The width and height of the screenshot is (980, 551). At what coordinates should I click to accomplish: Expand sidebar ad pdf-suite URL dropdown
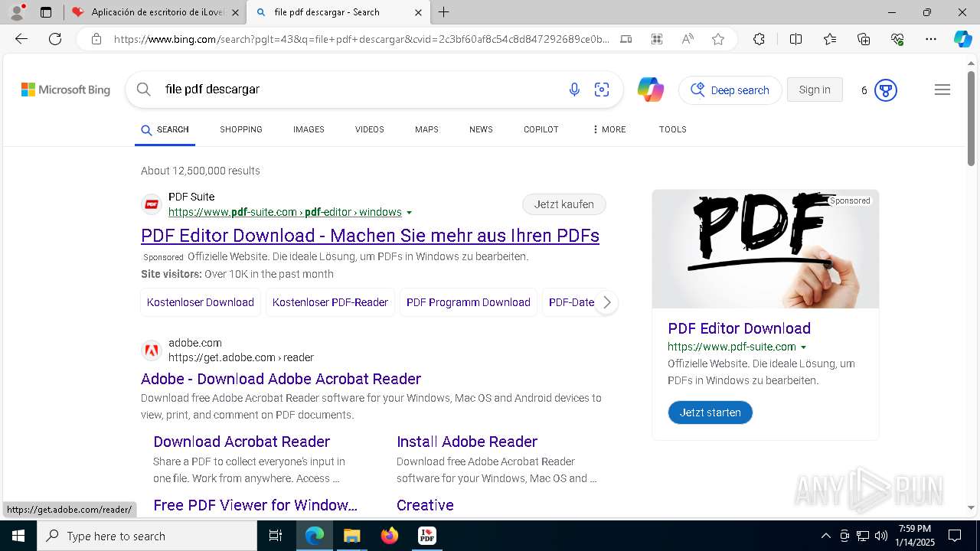[x=803, y=347]
